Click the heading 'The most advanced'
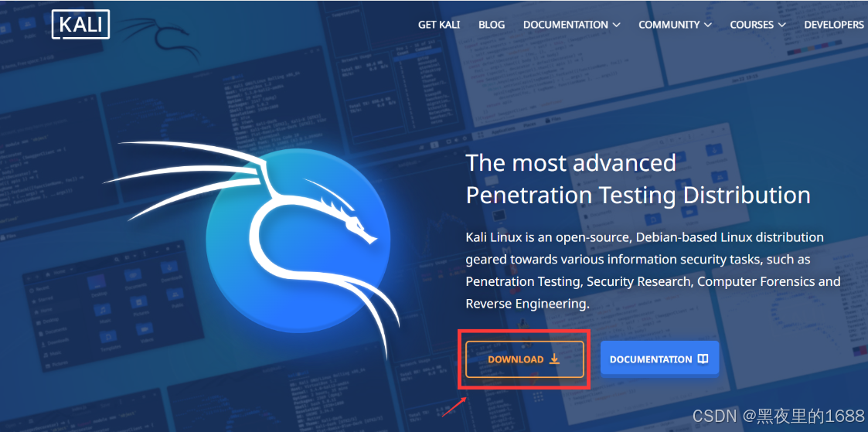 [570, 163]
